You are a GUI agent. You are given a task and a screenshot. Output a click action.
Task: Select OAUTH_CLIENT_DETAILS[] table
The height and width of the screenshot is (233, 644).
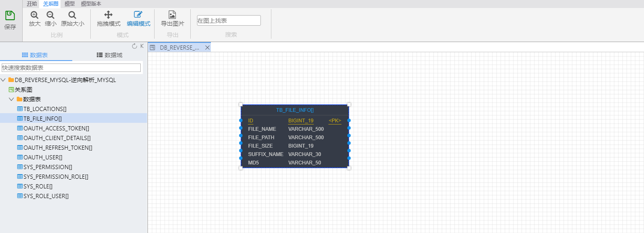point(57,138)
